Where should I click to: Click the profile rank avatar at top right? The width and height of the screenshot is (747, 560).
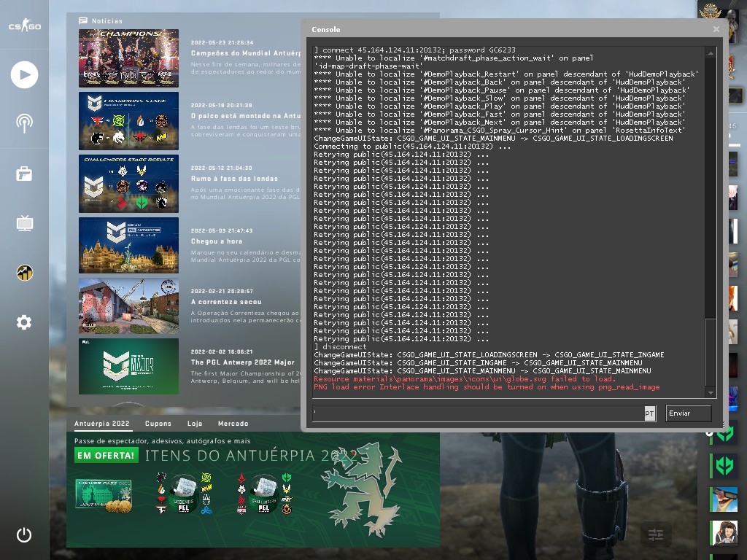pos(712,12)
